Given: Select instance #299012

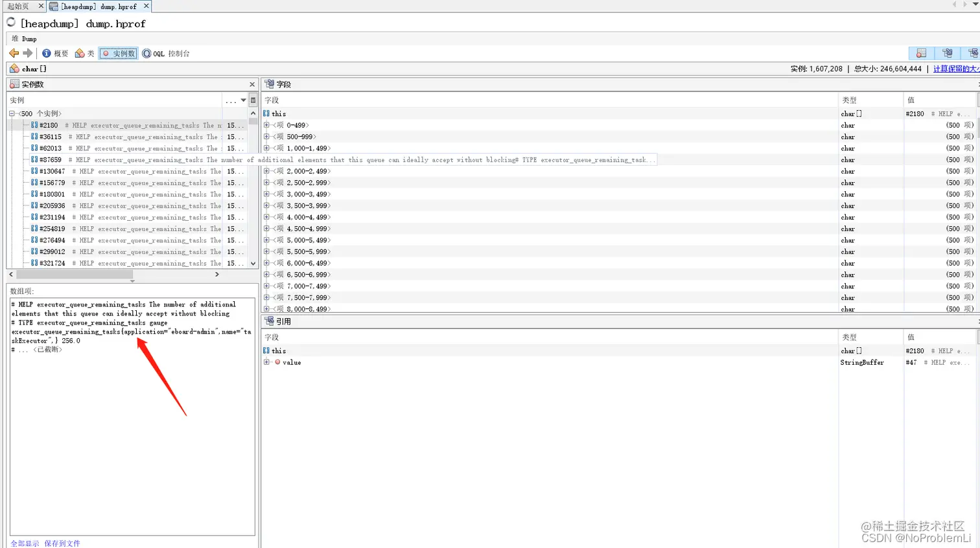Looking at the screenshot, I should (x=127, y=251).
